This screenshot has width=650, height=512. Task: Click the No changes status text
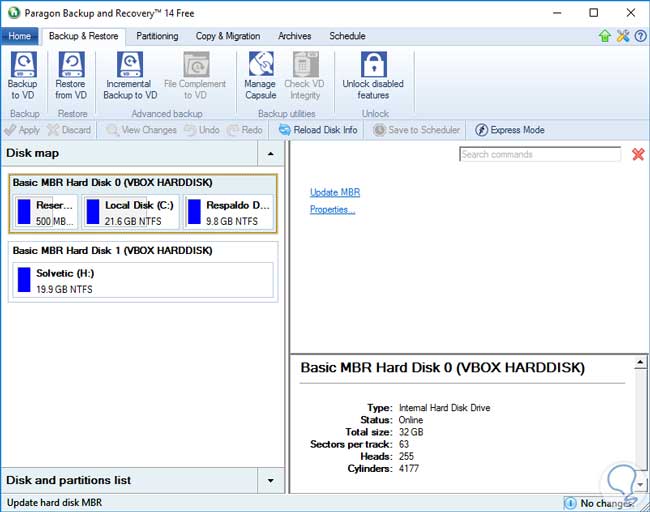pos(605,503)
